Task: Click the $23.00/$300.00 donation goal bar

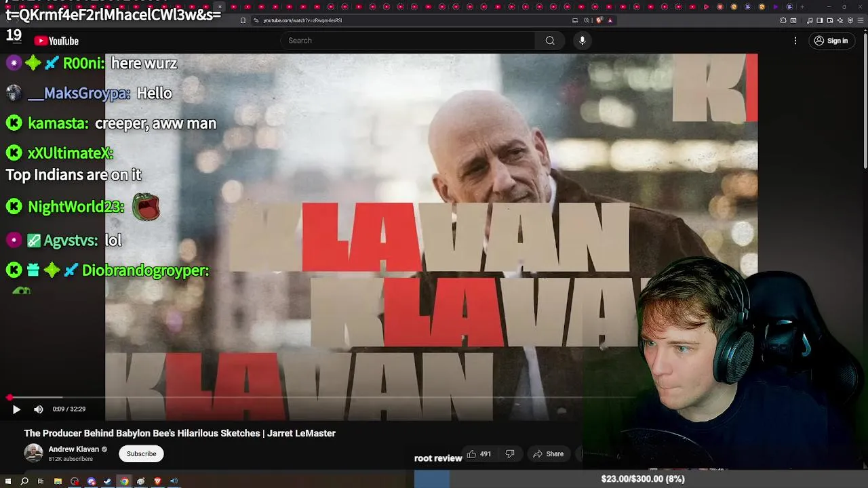Action: [641, 479]
